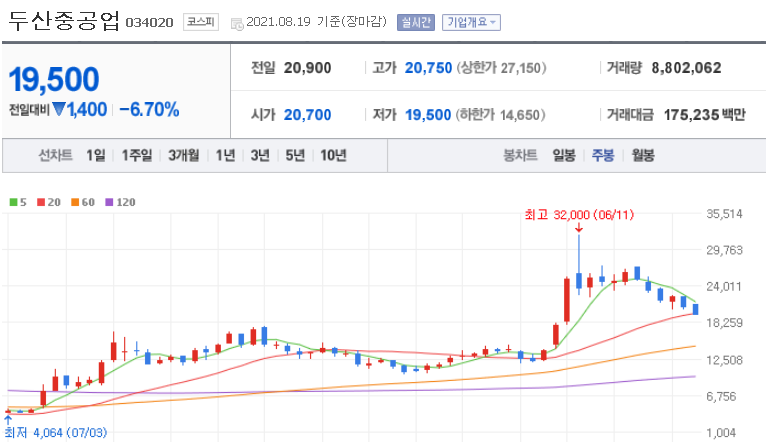The image size is (766, 442).
Task: Click the tall red candle before the peak
Action: [x=567, y=300]
